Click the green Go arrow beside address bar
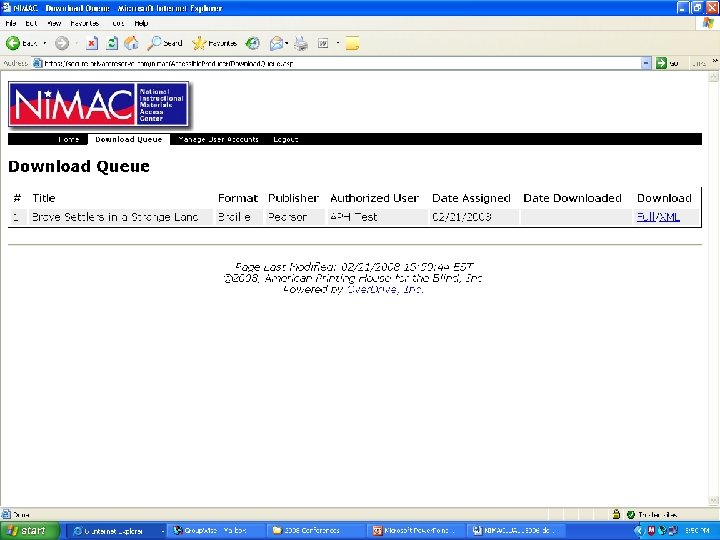The image size is (720, 540). coord(661,63)
